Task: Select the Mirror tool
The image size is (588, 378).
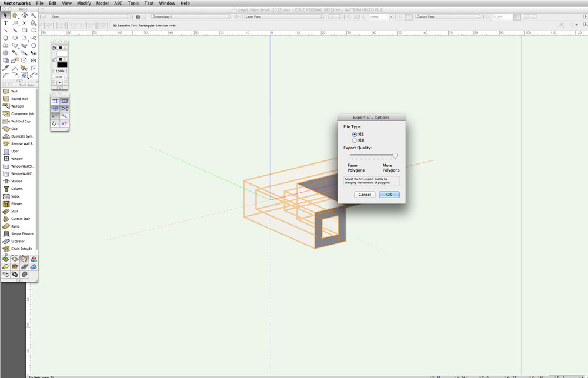Action: click(34, 60)
